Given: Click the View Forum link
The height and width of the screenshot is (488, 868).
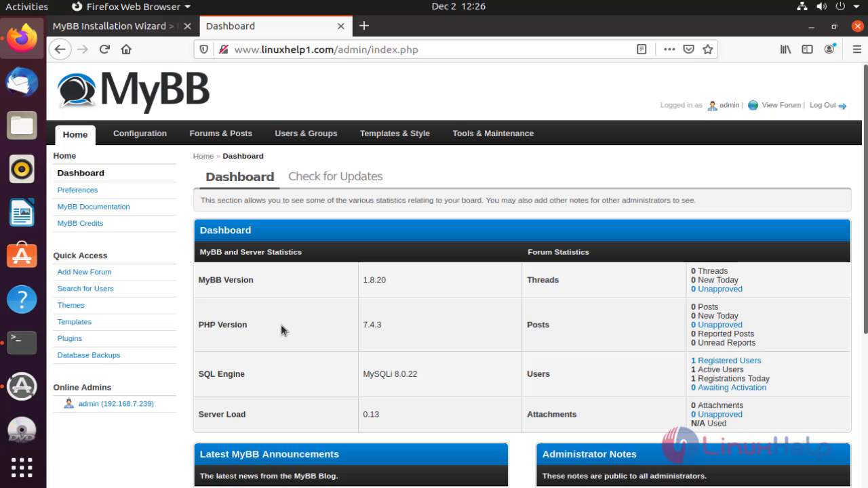Looking at the screenshot, I should click(781, 105).
